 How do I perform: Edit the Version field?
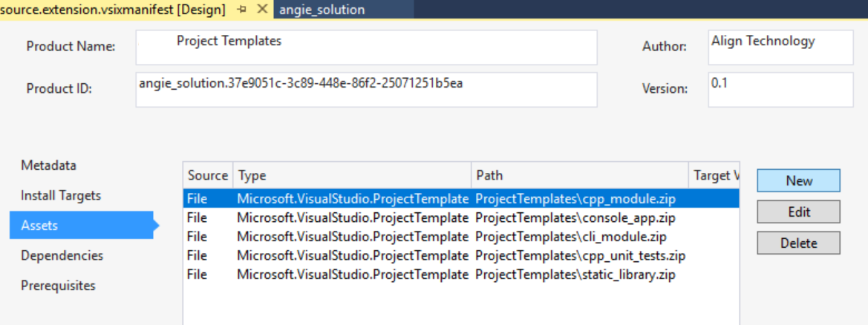tap(780, 89)
